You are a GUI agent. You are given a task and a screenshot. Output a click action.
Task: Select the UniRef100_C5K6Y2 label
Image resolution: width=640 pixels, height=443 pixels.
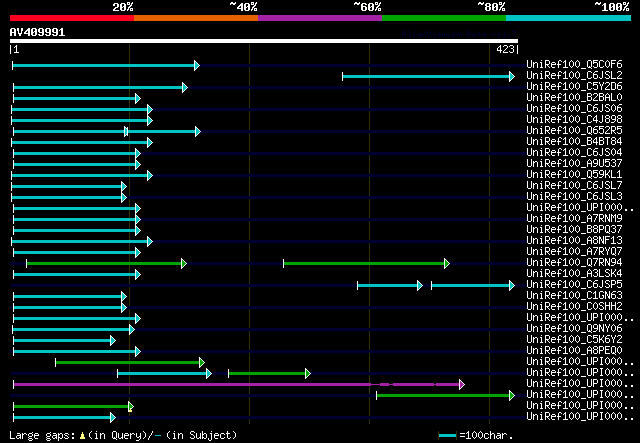(574, 340)
